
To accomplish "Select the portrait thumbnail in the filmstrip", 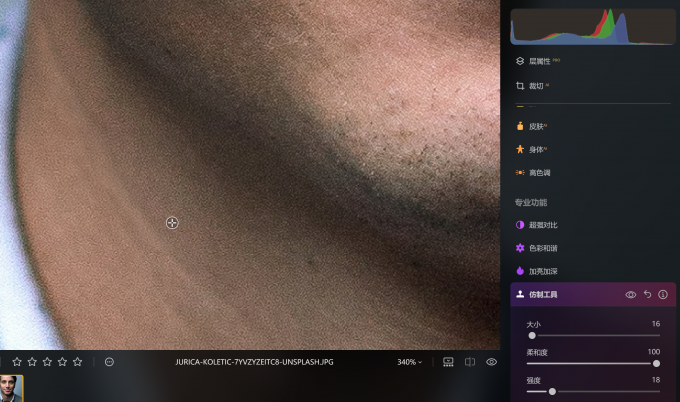I will [11, 389].
